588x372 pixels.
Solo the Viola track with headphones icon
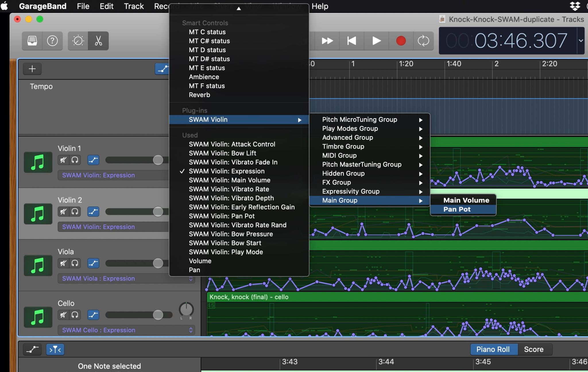click(x=75, y=263)
